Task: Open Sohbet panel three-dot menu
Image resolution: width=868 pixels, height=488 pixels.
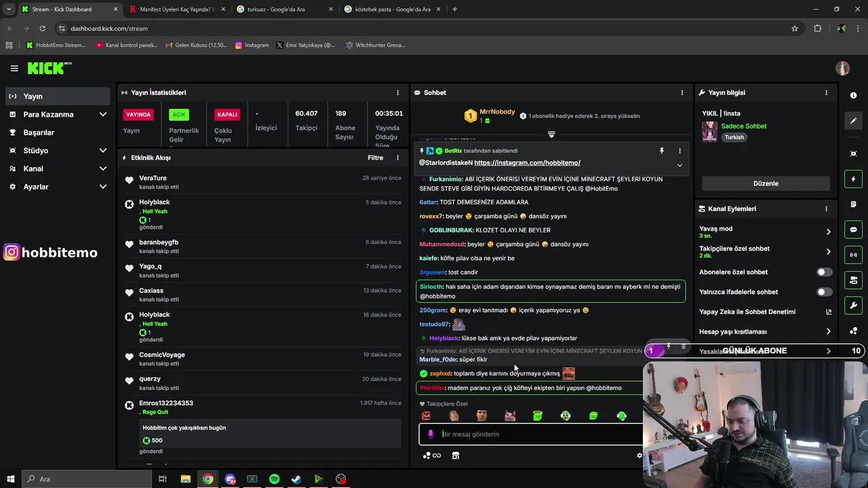Action: (682, 93)
